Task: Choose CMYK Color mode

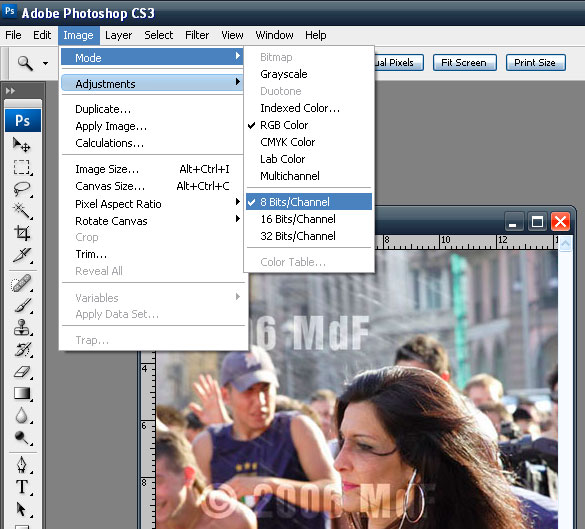Action: pos(309,142)
